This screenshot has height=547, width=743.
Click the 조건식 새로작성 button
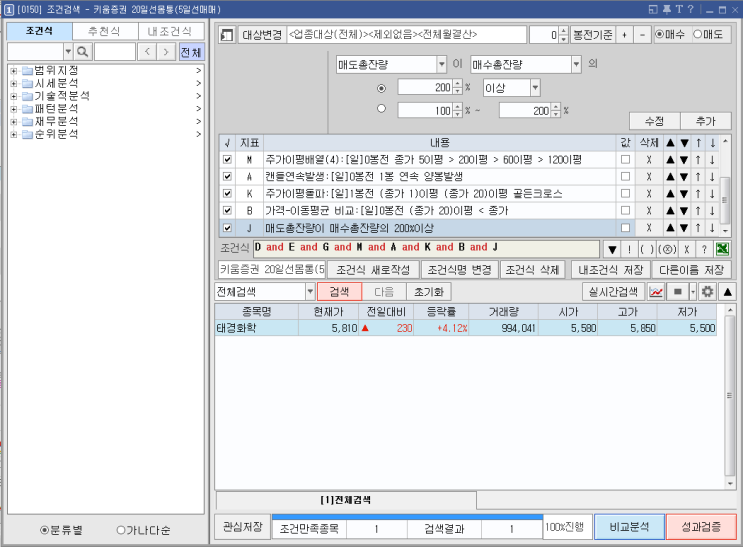pos(373,270)
